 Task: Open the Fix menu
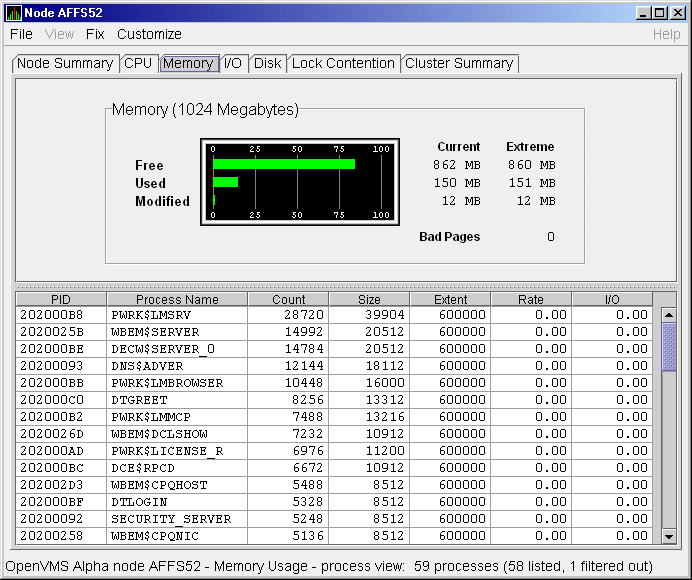(x=95, y=34)
